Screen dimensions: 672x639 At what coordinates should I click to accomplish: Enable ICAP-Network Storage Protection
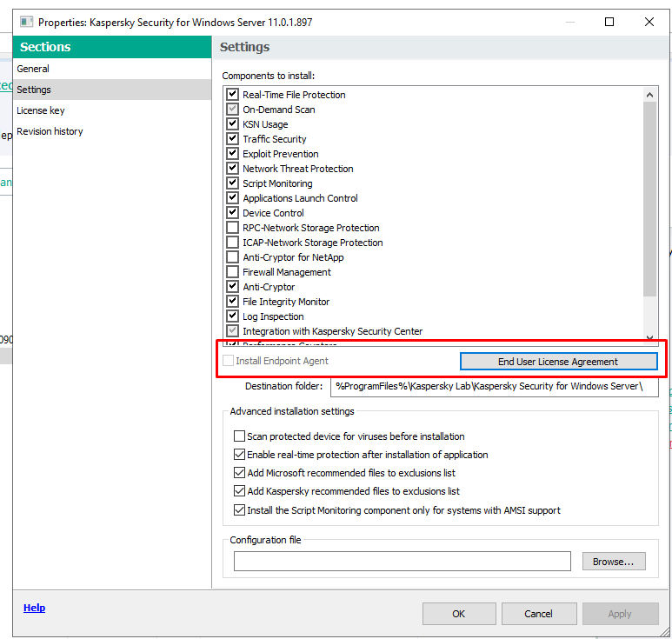pyautogui.click(x=232, y=243)
